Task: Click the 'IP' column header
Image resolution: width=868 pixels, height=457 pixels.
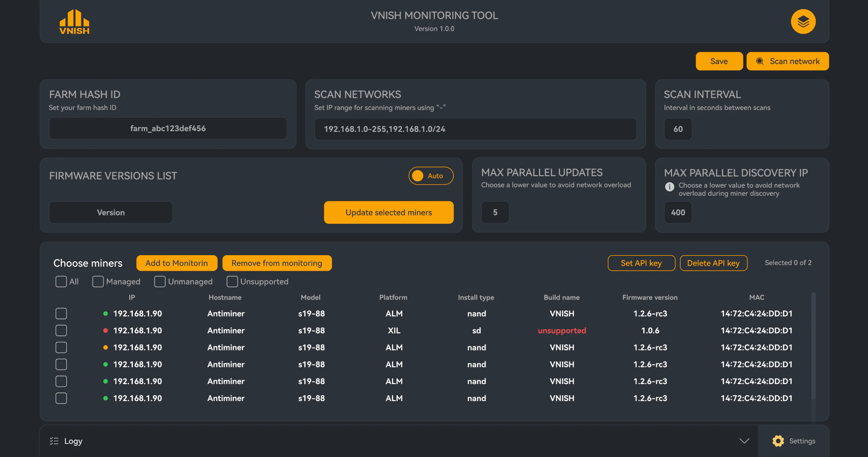Action: (132, 297)
